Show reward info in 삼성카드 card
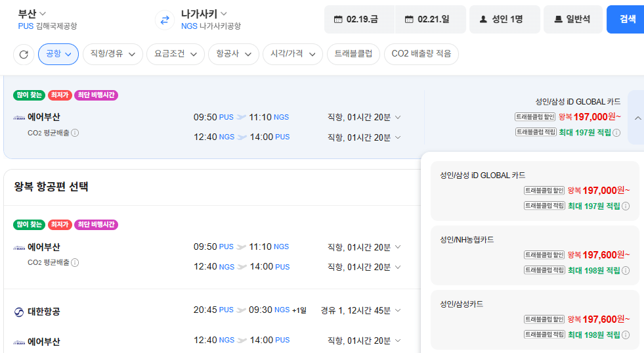This screenshot has height=353, width=644. [x=626, y=335]
